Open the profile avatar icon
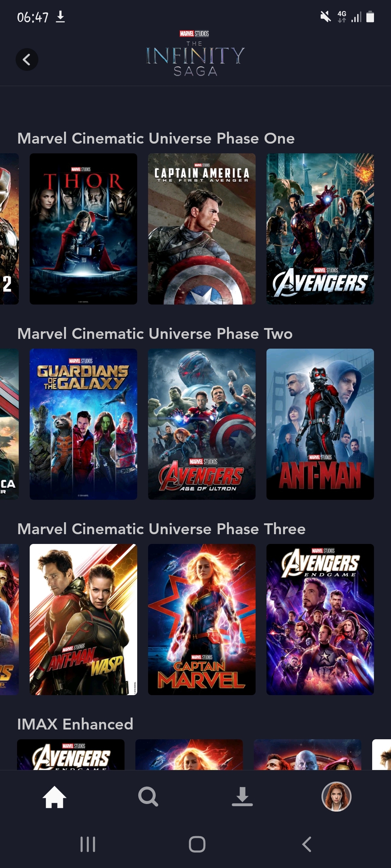391x868 pixels. coord(336,797)
